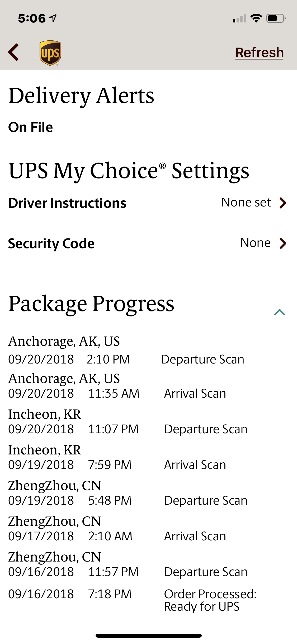297x644 pixels.
Task: Select the Security Code 'None' value
Action: (x=255, y=243)
